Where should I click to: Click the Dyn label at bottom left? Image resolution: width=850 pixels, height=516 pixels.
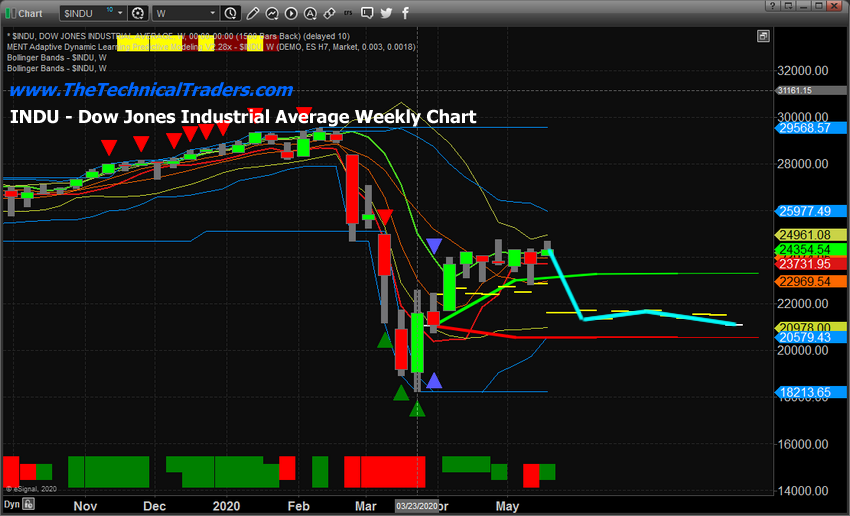[11, 504]
